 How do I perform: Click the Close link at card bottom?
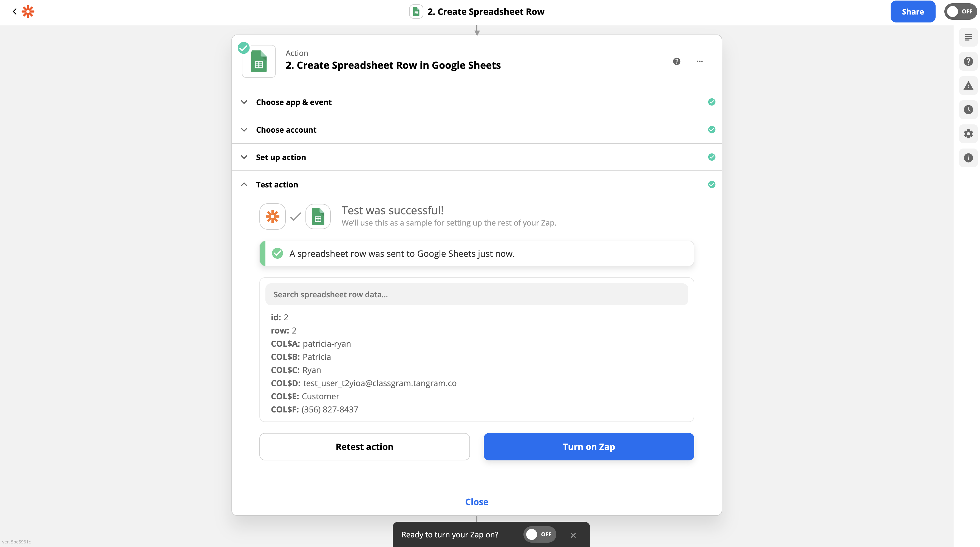[x=476, y=502]
